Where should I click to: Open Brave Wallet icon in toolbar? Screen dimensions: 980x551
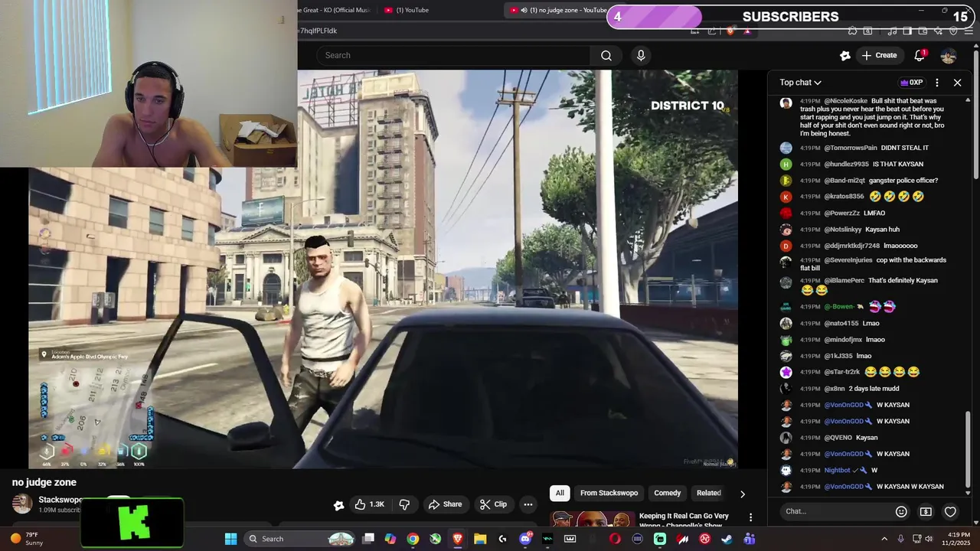923,31
